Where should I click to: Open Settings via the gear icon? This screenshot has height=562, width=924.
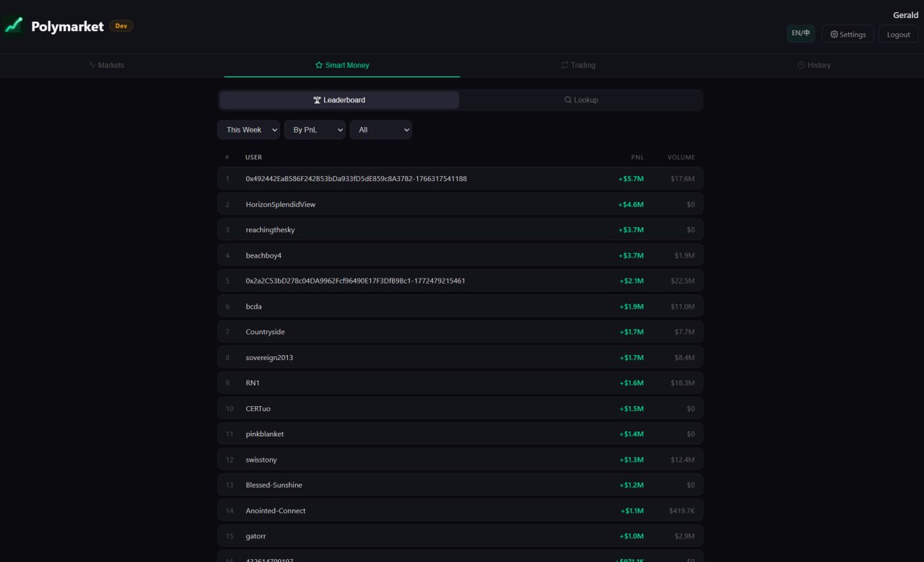tap(847, 34)
